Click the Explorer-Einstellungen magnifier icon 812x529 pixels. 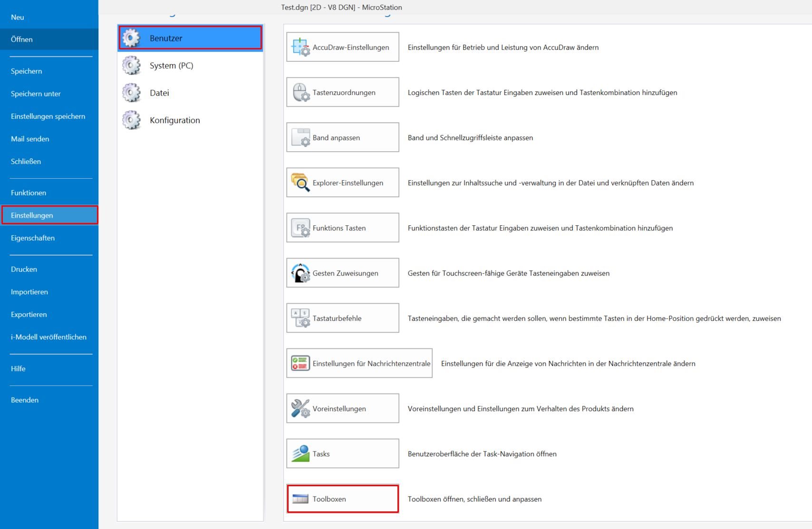[300, 183]
